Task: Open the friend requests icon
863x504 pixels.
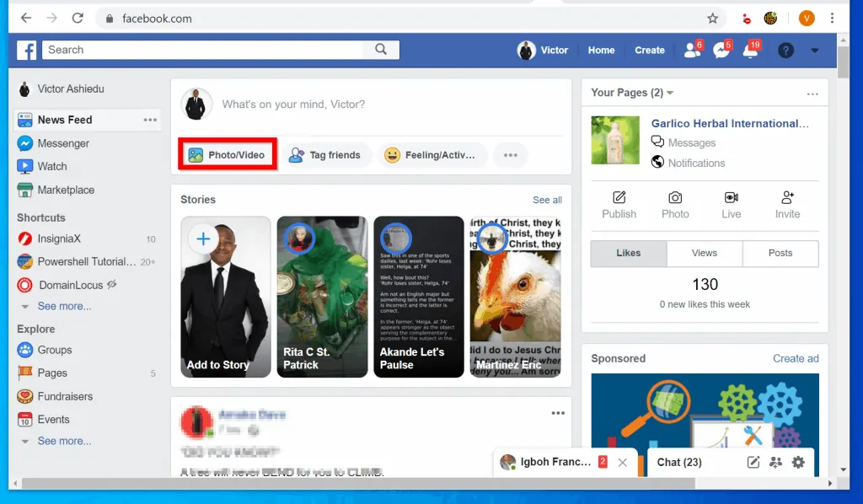Action: coord(692,51)
